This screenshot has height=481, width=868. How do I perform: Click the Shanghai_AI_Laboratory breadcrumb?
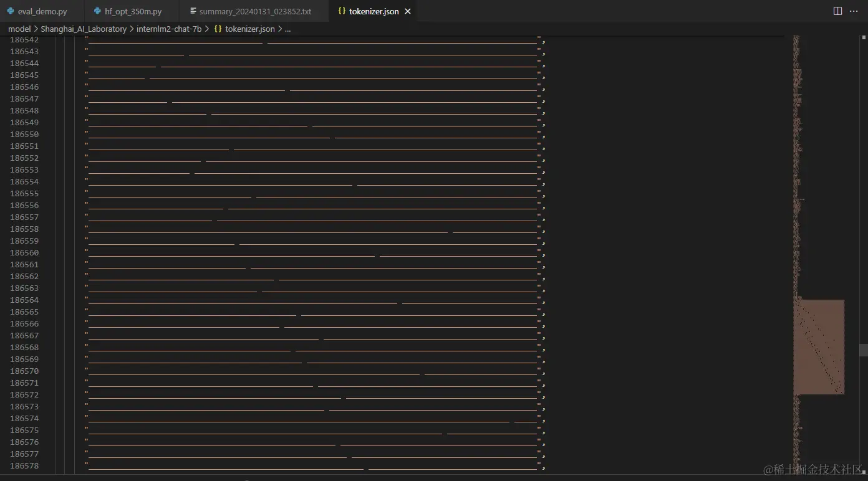(x=84, y=29)
